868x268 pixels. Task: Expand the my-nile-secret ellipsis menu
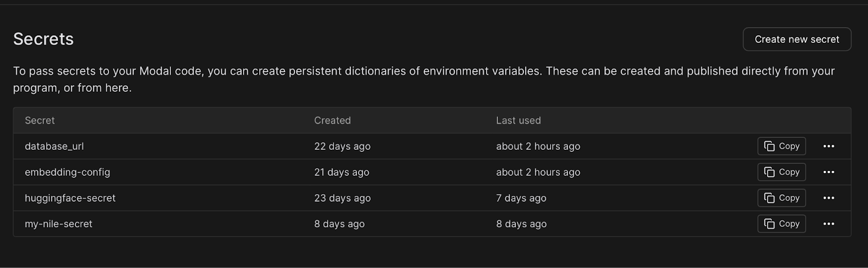(x=828, y=224)
